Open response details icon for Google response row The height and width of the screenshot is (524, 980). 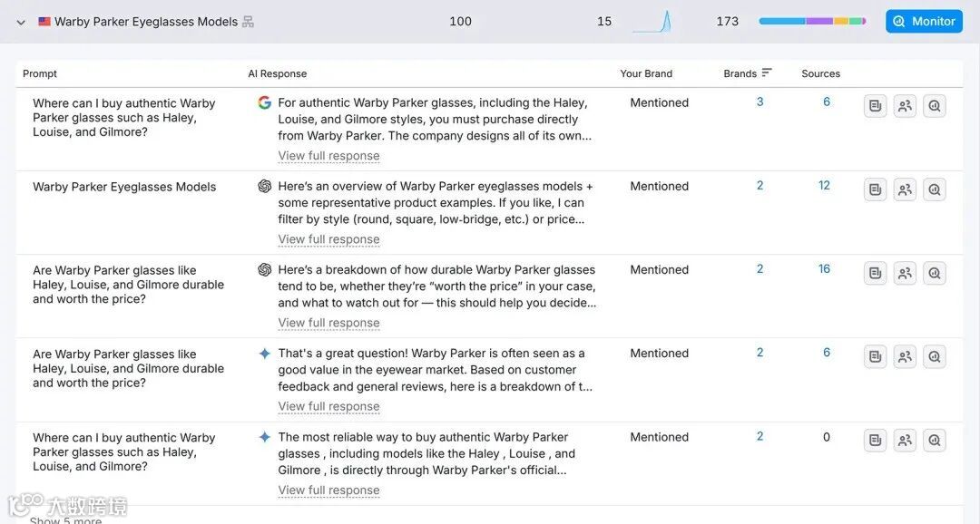[875, 106]
